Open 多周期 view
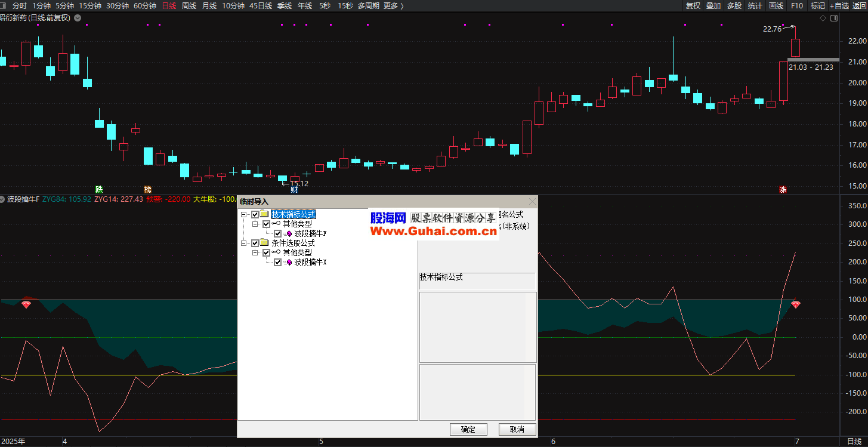868x447 pixels. pos(369,5)
